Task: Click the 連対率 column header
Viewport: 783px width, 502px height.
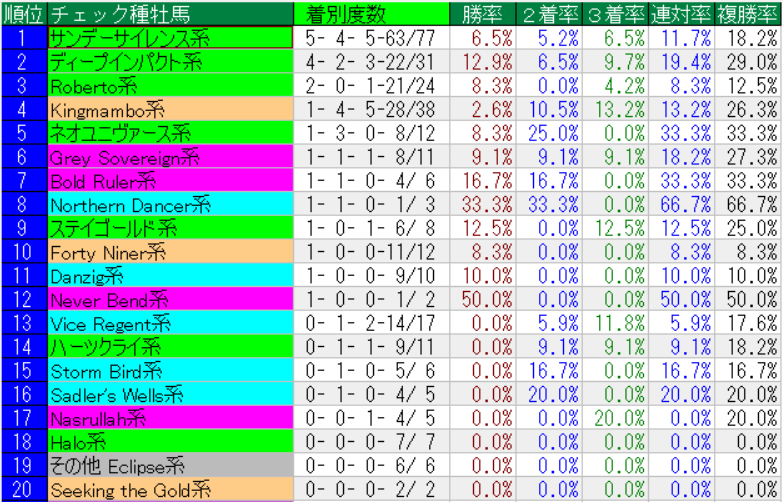Action: point(682,13)
